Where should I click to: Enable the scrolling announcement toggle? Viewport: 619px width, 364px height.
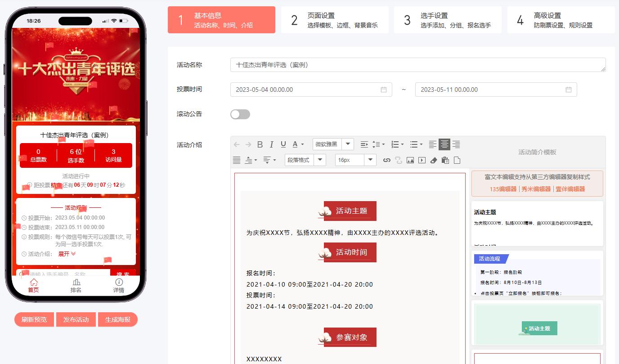point(240,114)
